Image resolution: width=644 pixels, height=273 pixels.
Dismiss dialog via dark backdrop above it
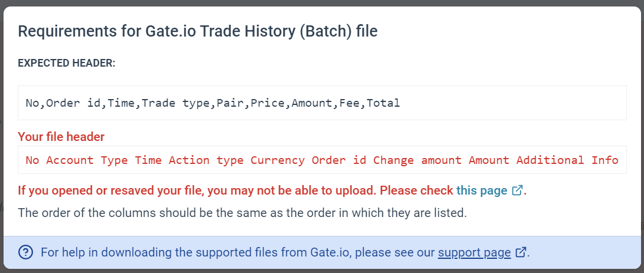tap(322, 3)
